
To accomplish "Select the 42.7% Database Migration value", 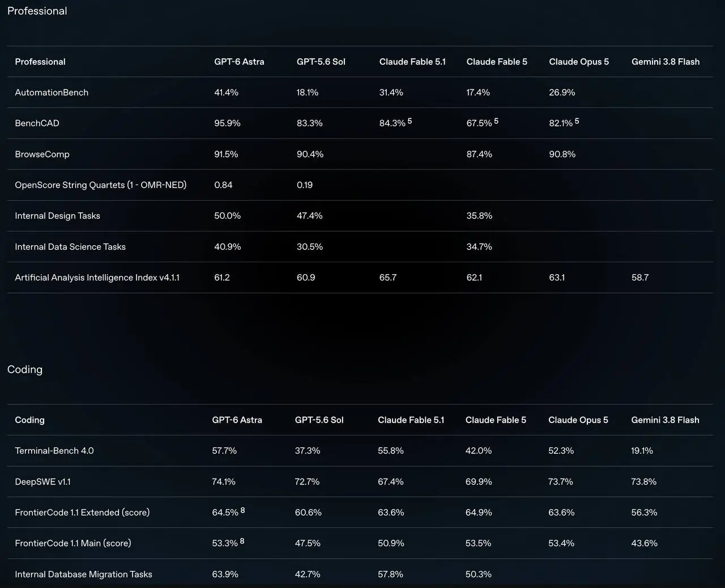I will (x=308, y=574).
